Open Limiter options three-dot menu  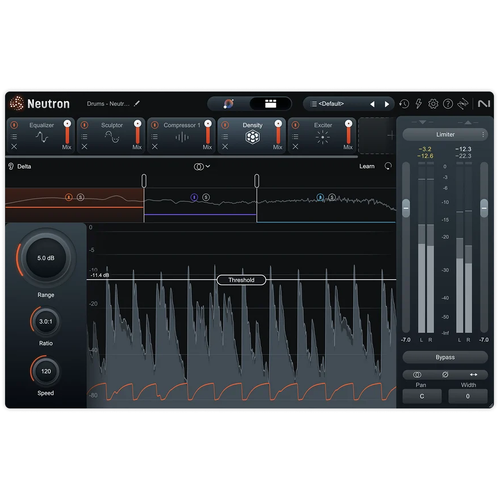pos(483,134)
